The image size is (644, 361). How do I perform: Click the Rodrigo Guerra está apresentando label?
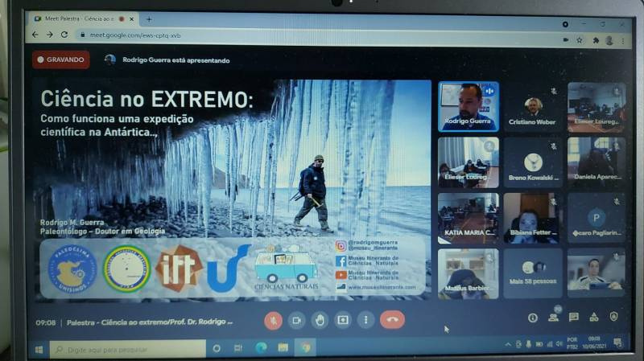click(x=175, y=60)
